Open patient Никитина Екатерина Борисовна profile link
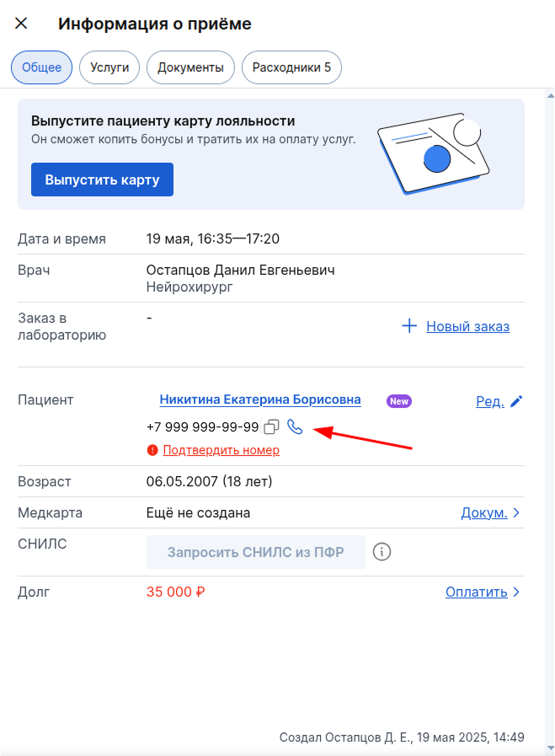This screenshot has width=555, height=756. 260,399
